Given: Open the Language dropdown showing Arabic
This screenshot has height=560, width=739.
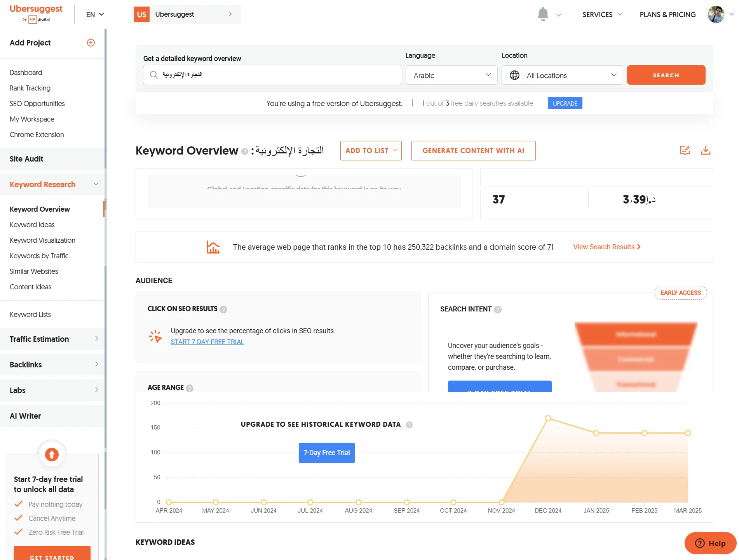Looking at the screenshot, I should coord(451,75).
